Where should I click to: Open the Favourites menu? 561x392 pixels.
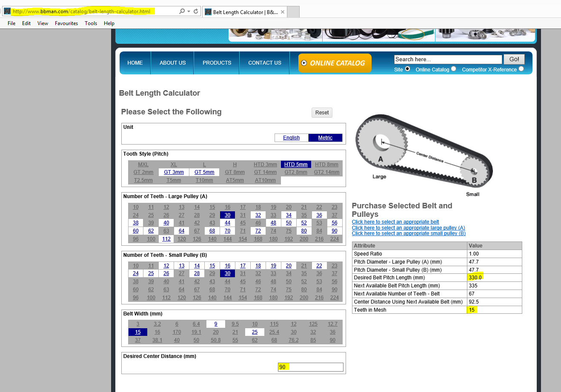(66, 23)
